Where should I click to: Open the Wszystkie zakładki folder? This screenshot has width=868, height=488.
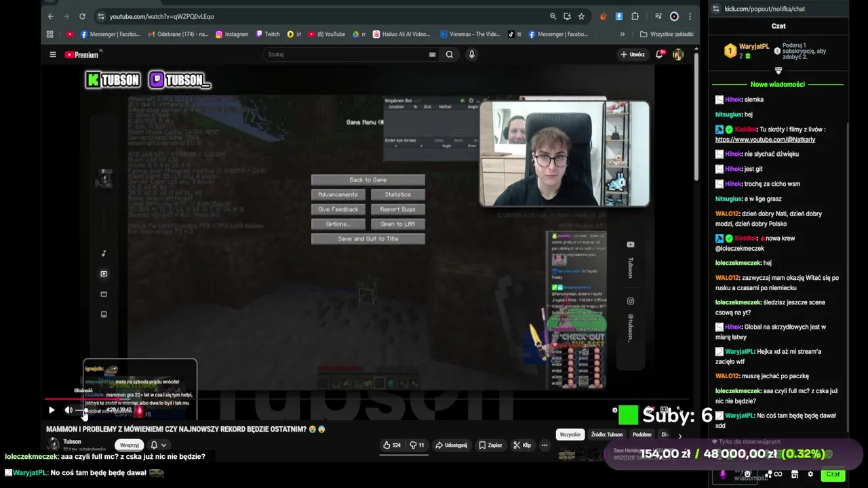point(667,34)
